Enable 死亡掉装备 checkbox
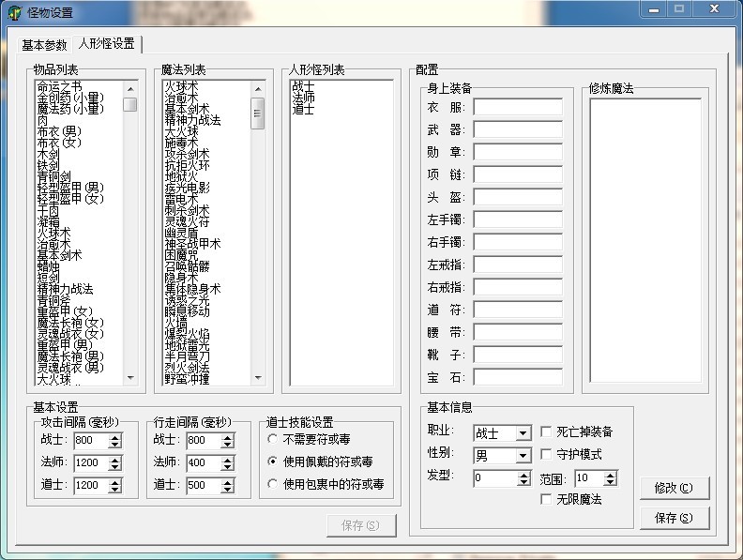 click(x=546, y=432)
